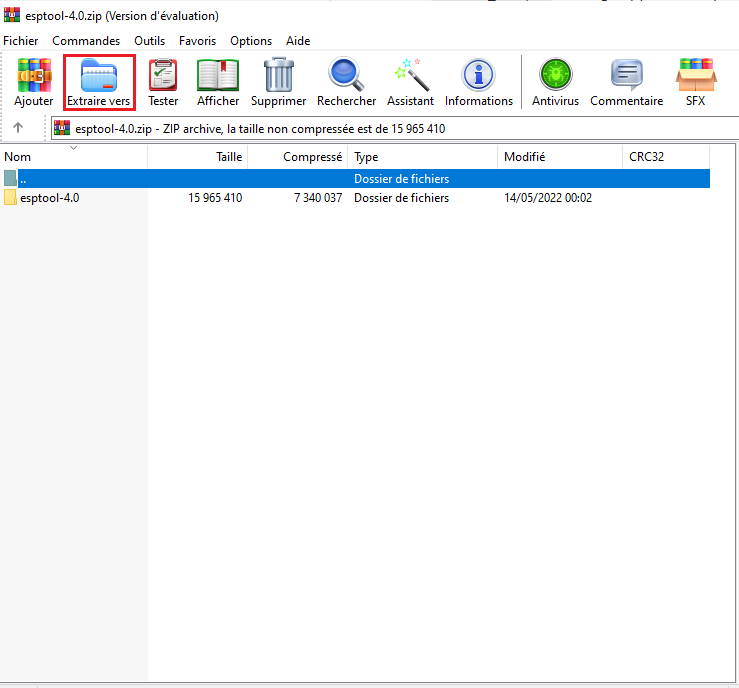Click the 14/05/2022 00:02 date cell
Viewport: 739px width, 688px height.
(548, 198)
